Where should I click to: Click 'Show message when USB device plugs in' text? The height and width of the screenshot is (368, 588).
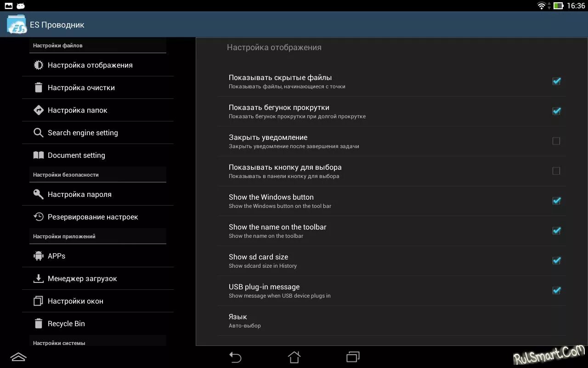280,296
